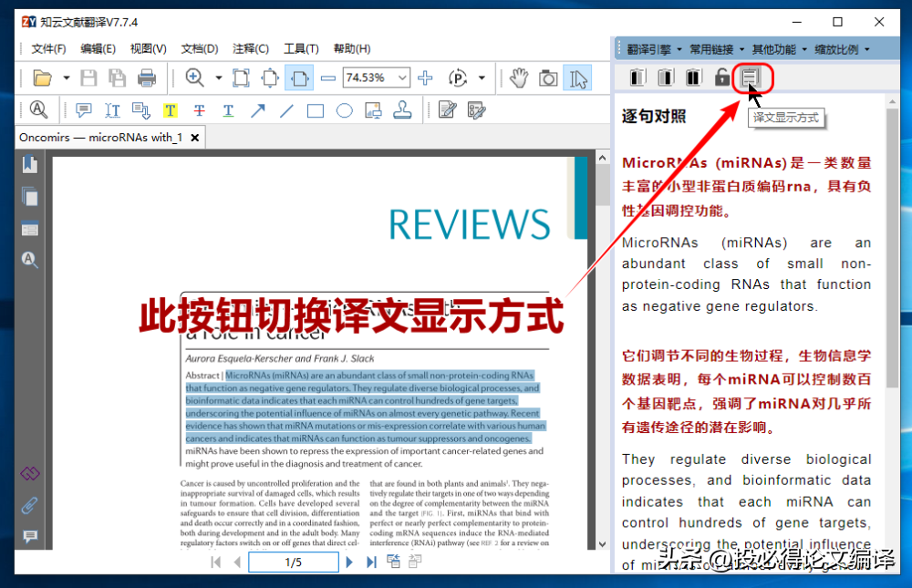The width and height of the screenshot is (912, 588).
Task: Go to the first page
Action: pyautogui.click(x=216, y=562)
